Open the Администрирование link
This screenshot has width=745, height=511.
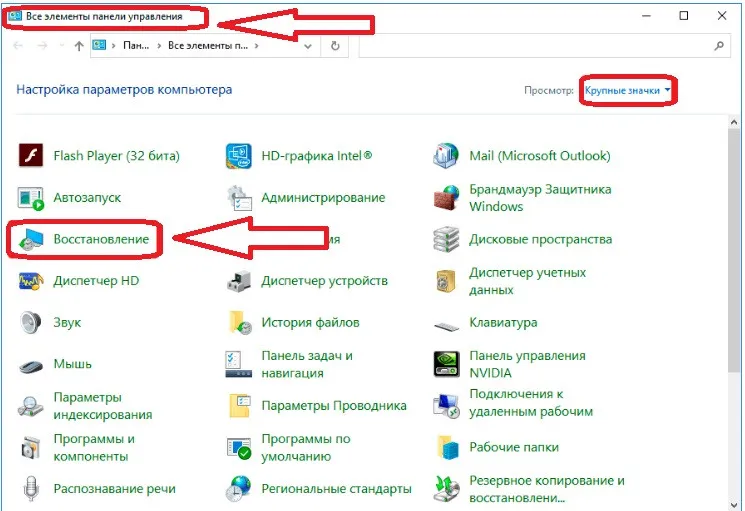pos(323,198)
